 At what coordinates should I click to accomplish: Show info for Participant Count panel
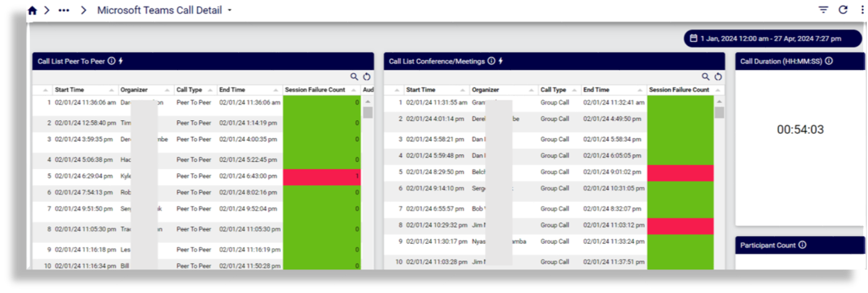click(x=802, y=245)
